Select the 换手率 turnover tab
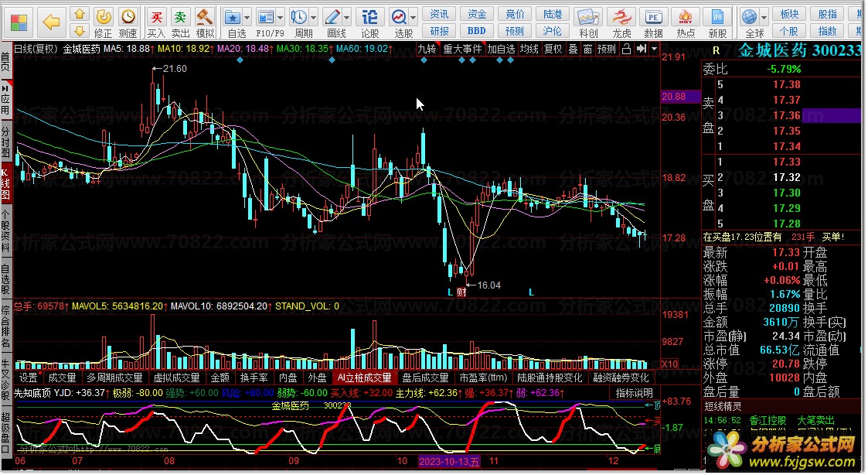 click(254, 378)
